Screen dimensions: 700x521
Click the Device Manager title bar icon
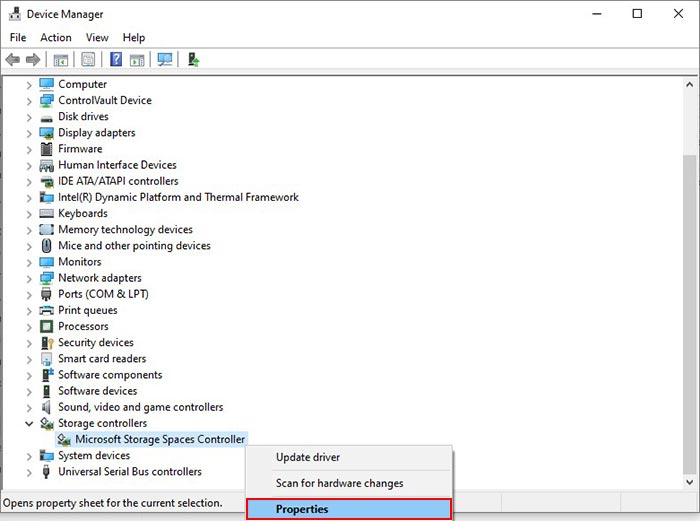click(x=15, y=14)
